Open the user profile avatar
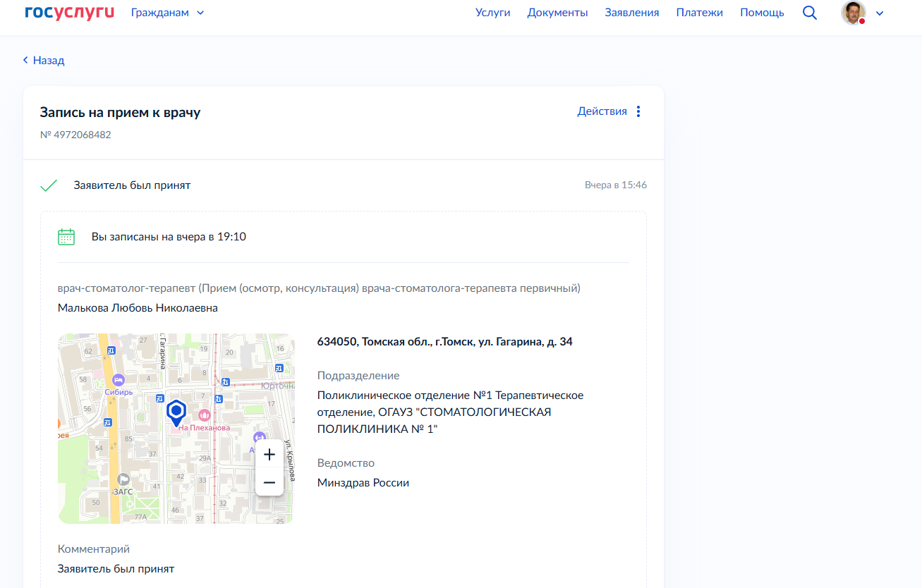The width and height of the screenshot is (922, 588). tap(854, 13)
